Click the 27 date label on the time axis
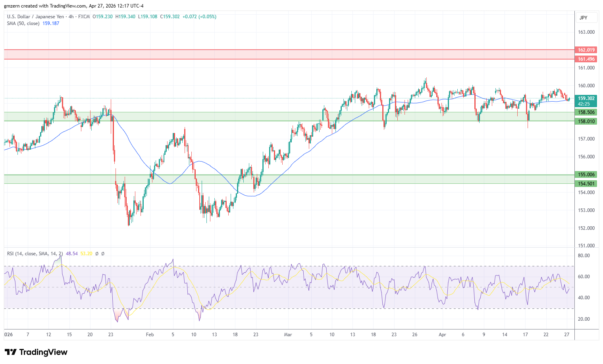This screenshot has height=364, width=603. [x=566, y=335]
